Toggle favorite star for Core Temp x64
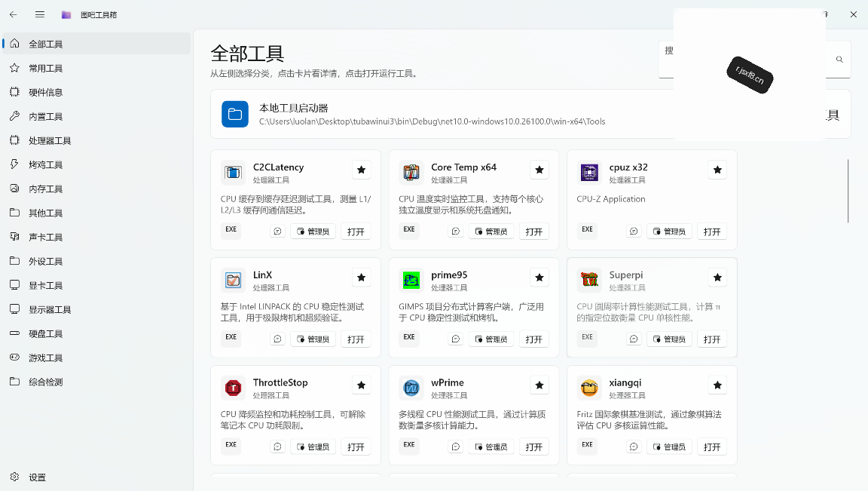 (x=539, y=170)
